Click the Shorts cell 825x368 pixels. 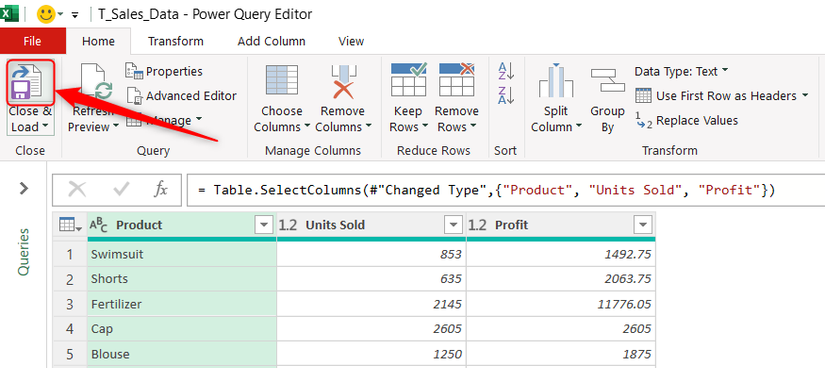182,279
